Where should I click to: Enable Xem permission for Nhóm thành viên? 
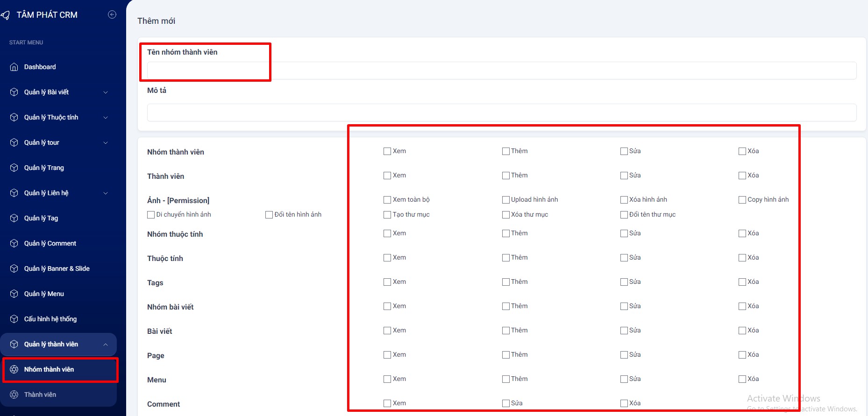point(387,151)
